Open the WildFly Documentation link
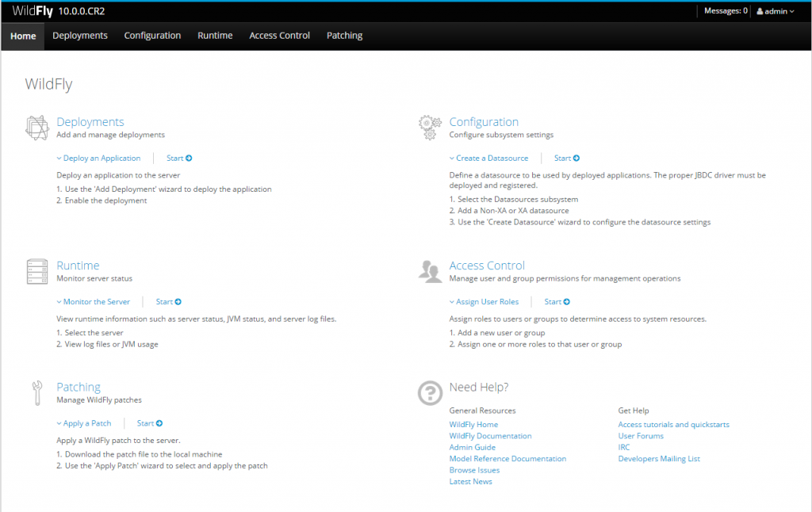 (490, 436)
